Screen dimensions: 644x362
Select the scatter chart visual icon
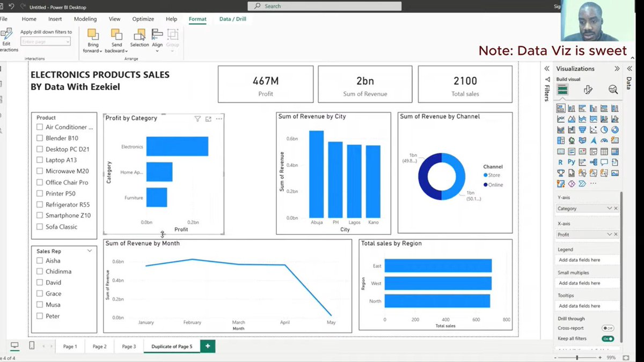594,130
